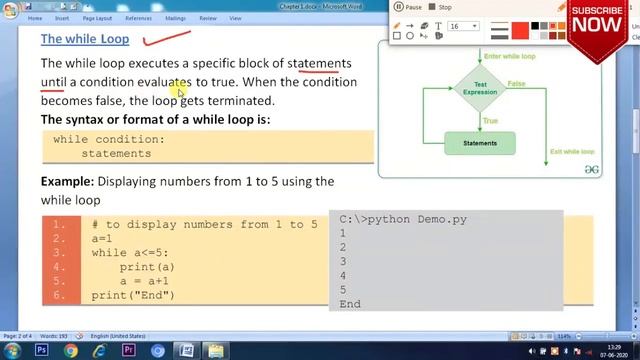Image resolution: width=640 pixels, height=360 pixels.
Task: Switch to Web Layout view button
Action: tap(532, 336)
